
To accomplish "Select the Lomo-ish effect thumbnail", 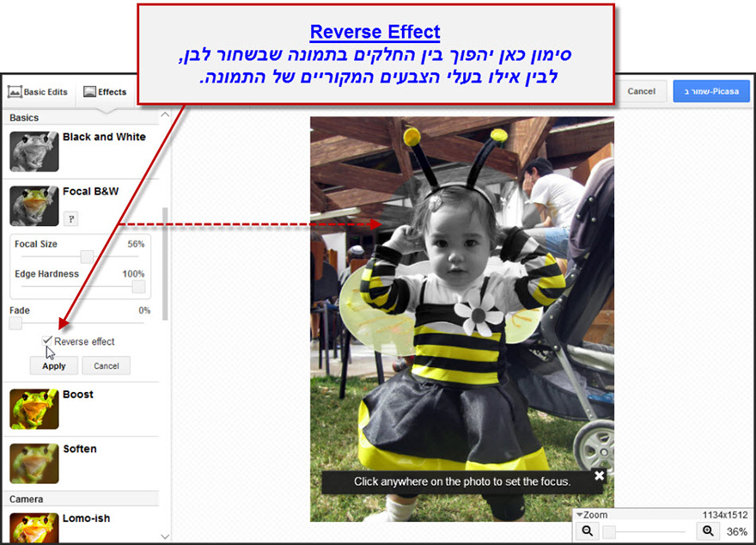I will pos(34,527).
